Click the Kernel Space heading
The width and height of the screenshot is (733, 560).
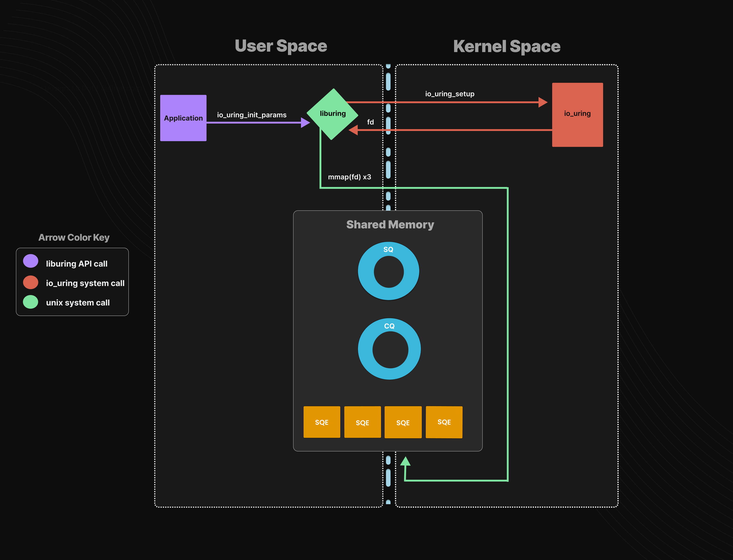pyautogui.click(x=507, y=46)
